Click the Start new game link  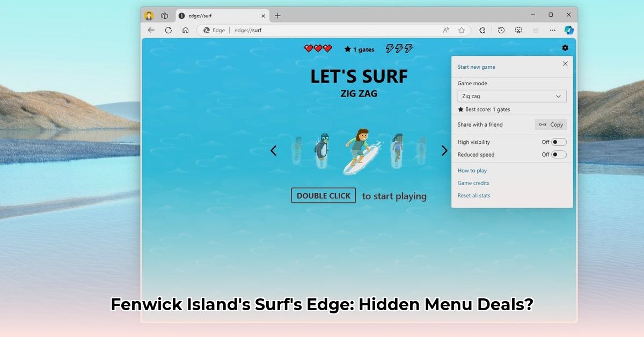click(x=476, y=67)
